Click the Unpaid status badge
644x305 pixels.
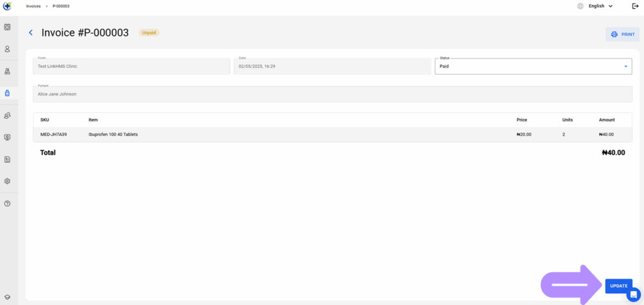click(x=149, y=33)
